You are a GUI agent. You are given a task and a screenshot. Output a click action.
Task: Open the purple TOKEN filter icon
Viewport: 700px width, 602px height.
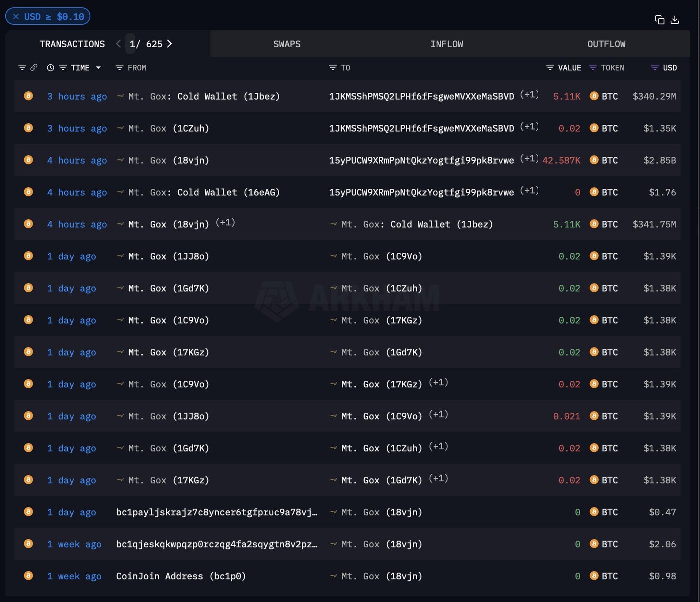coord(593,68)
